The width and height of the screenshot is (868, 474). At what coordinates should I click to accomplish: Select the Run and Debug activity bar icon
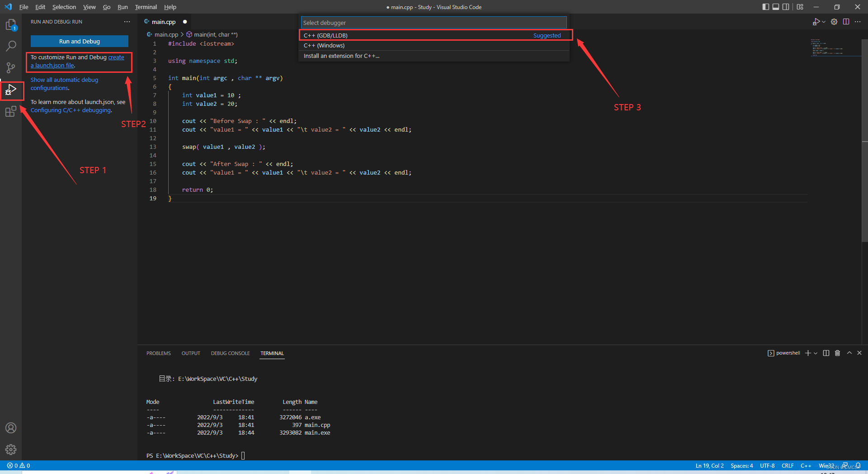(11, 90)
